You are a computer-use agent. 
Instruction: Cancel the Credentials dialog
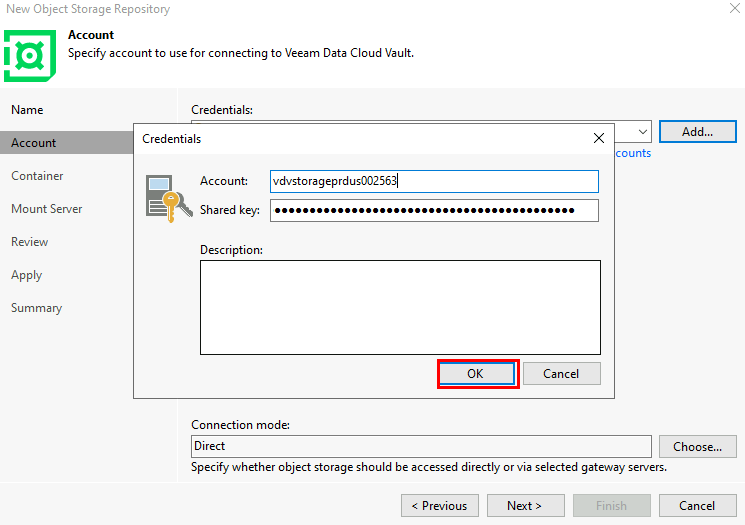click(562, 374)
